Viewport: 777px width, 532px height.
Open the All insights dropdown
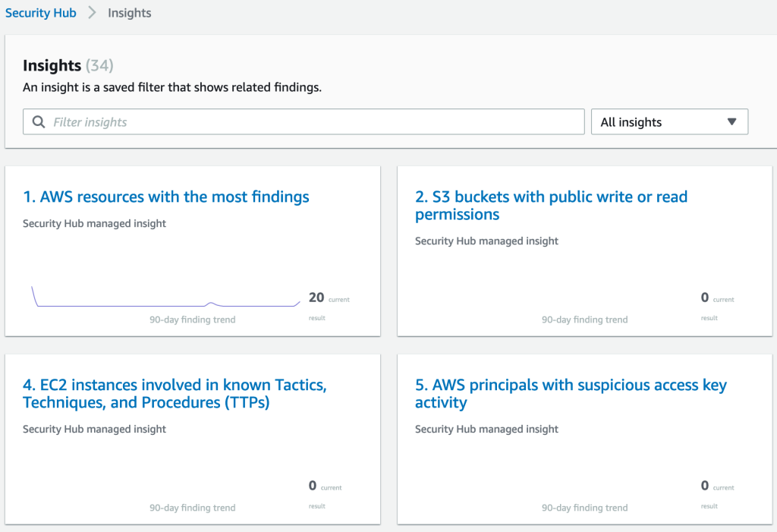(668, 121)
